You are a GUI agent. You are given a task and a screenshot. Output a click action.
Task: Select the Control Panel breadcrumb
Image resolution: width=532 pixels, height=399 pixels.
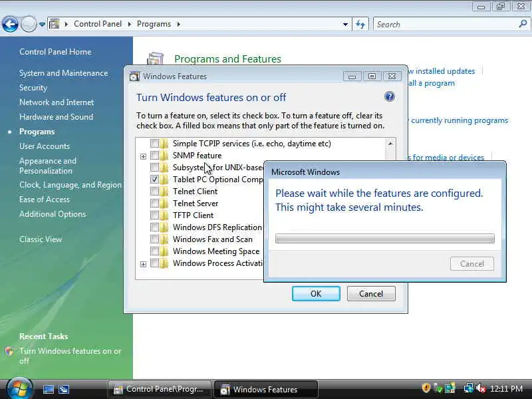[x=98, y=24]
